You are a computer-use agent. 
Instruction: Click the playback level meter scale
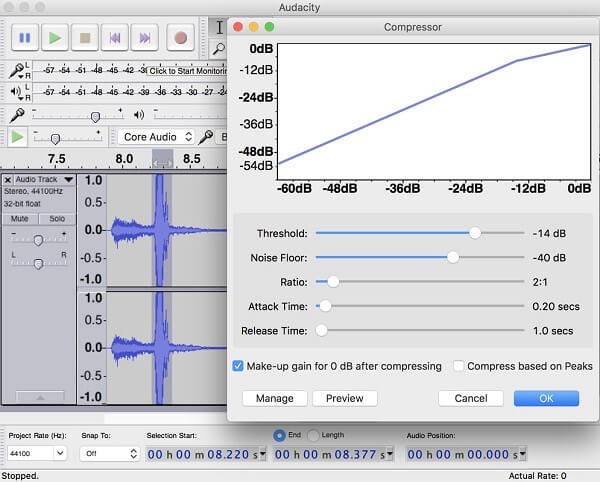pos(130,92)
